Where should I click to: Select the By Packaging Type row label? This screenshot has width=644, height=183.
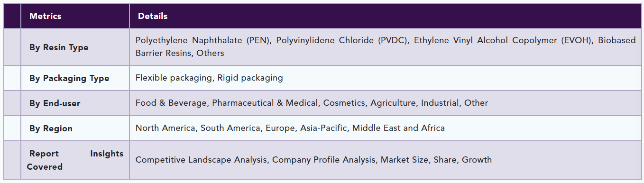click(69, 78)
